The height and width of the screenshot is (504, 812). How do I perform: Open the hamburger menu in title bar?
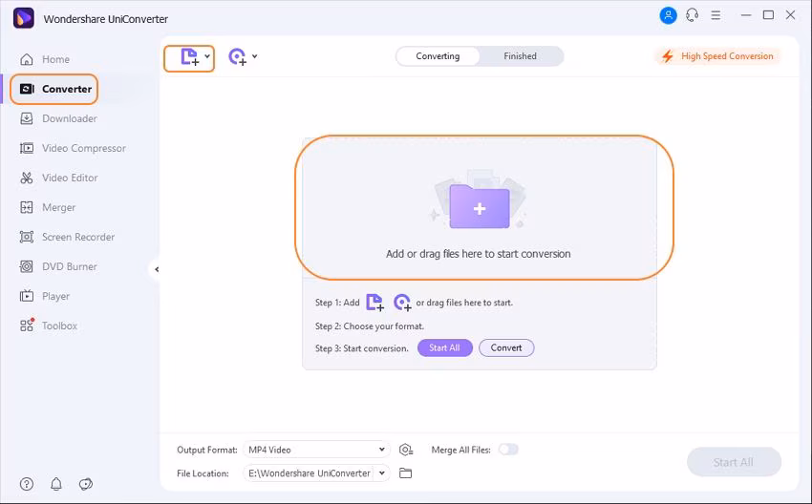tap(716, 15)
